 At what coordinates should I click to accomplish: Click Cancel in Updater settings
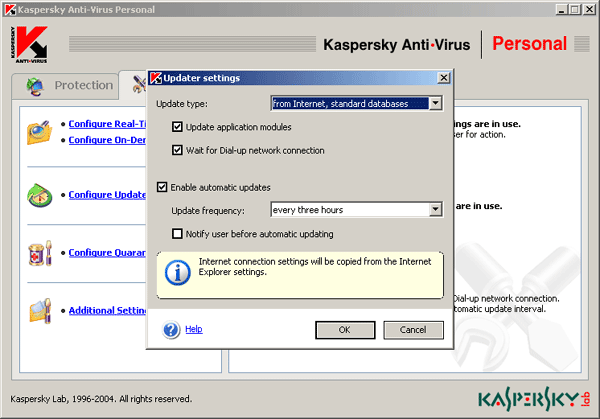click(414, 330)
